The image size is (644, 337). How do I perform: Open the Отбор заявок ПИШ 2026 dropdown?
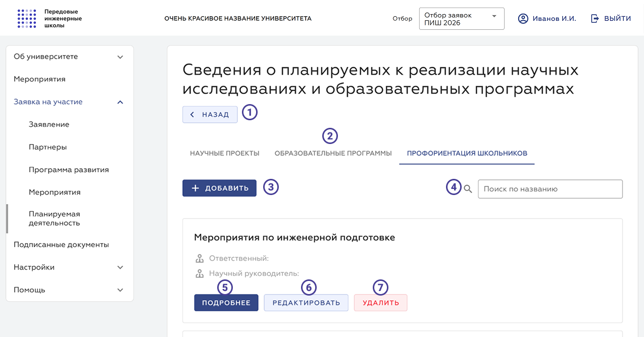click(462, 19)
